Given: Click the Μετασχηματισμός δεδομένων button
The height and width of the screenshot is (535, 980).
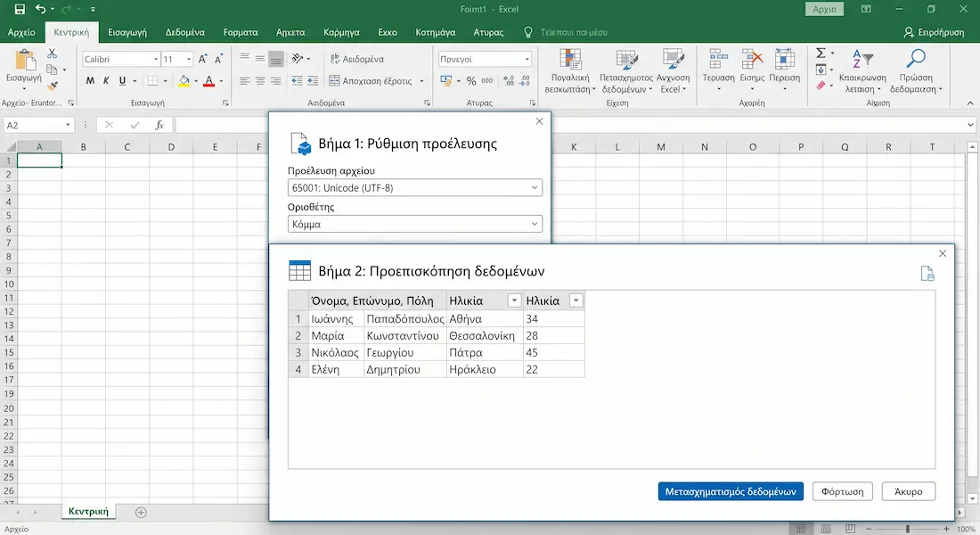Looking at the screenshot, I should (731, 491).
